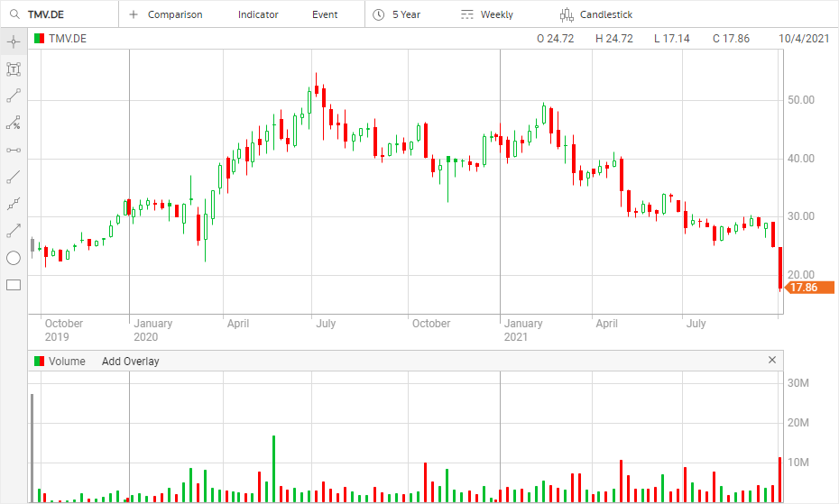Click the Volume legend color swatch

(39, 362)
